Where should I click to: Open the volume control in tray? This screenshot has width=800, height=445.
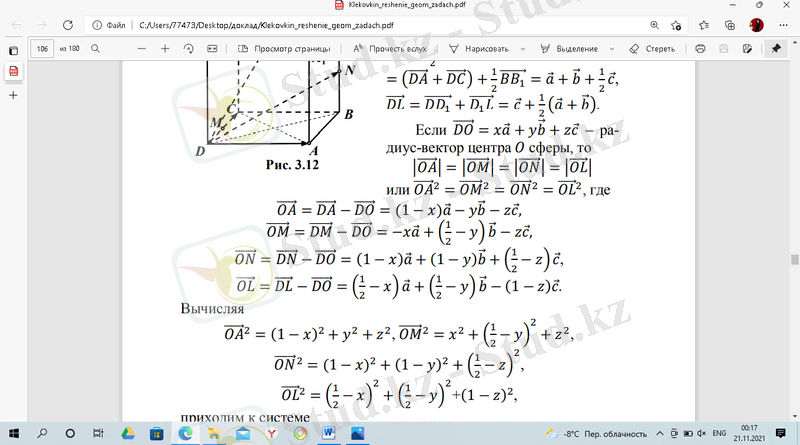[x=702, y=434]
